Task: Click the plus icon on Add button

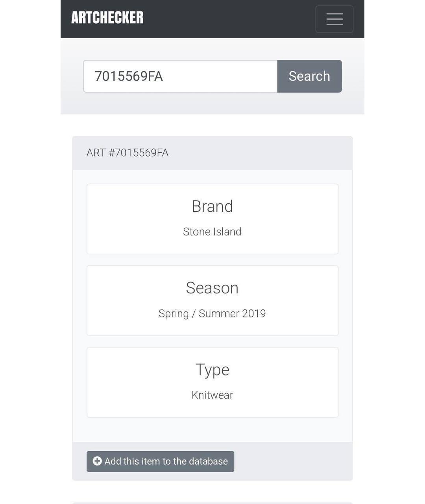Action: tap(97, 461)
